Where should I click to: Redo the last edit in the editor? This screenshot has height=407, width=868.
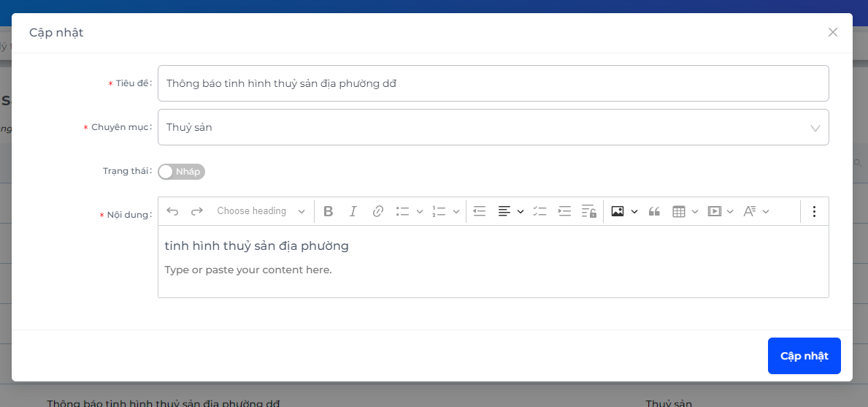[197, 211]
